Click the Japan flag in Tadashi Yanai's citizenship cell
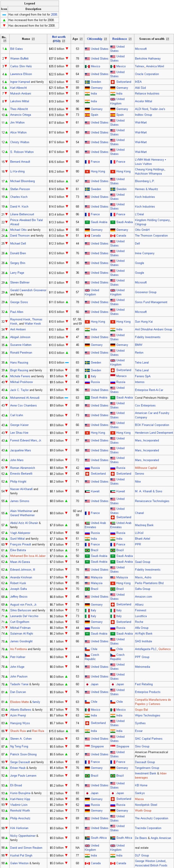 tap(87, 684)
